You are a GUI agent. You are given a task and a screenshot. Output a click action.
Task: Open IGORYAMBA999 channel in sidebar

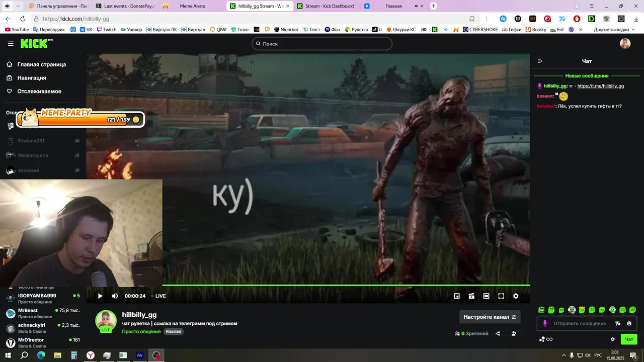tap(43, 298)
